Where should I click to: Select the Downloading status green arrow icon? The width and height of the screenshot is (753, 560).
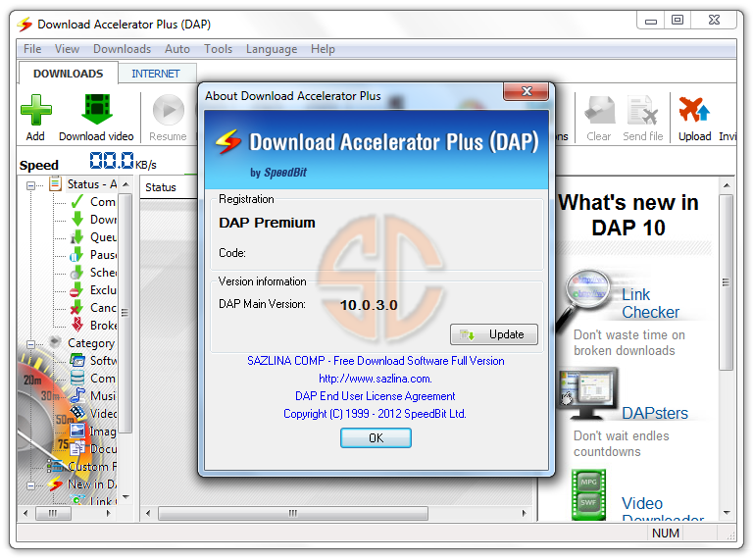tap(76, 219)
